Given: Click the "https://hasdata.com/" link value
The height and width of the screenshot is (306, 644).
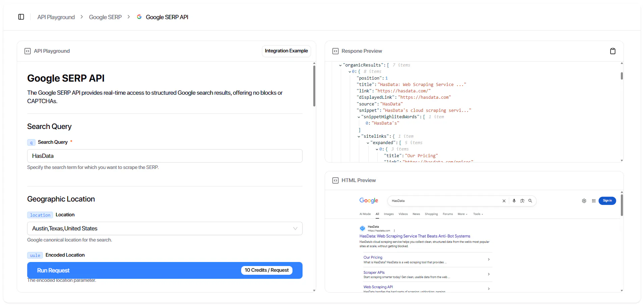Looking at the screenshot, I should (403, 91).
